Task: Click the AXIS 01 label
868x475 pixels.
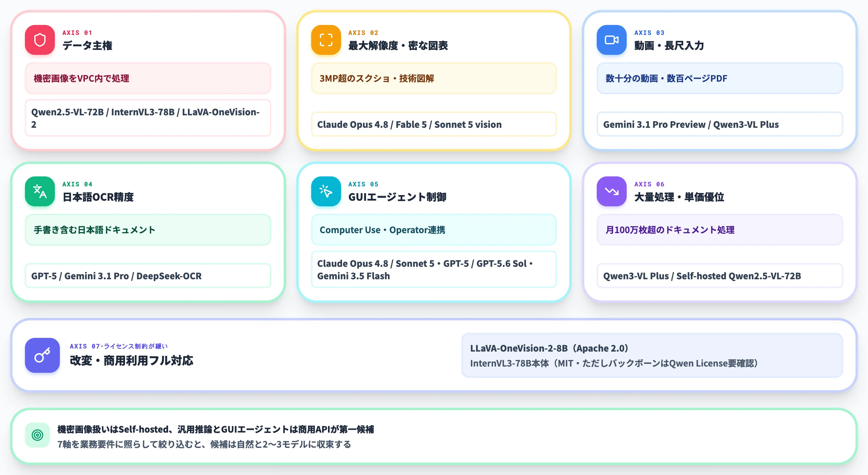Action: [x=77, y=33]
